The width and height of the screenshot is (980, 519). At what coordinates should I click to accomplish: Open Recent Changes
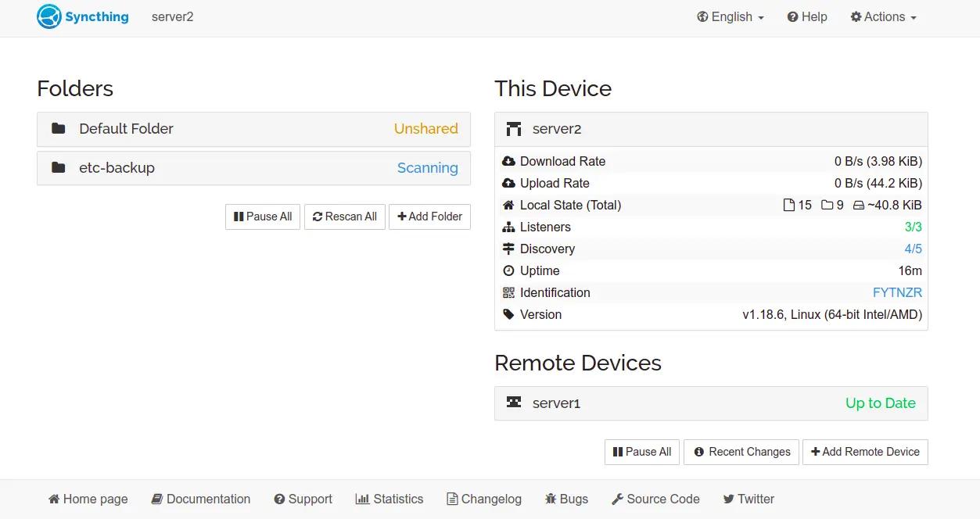click(x=741, y=452)
